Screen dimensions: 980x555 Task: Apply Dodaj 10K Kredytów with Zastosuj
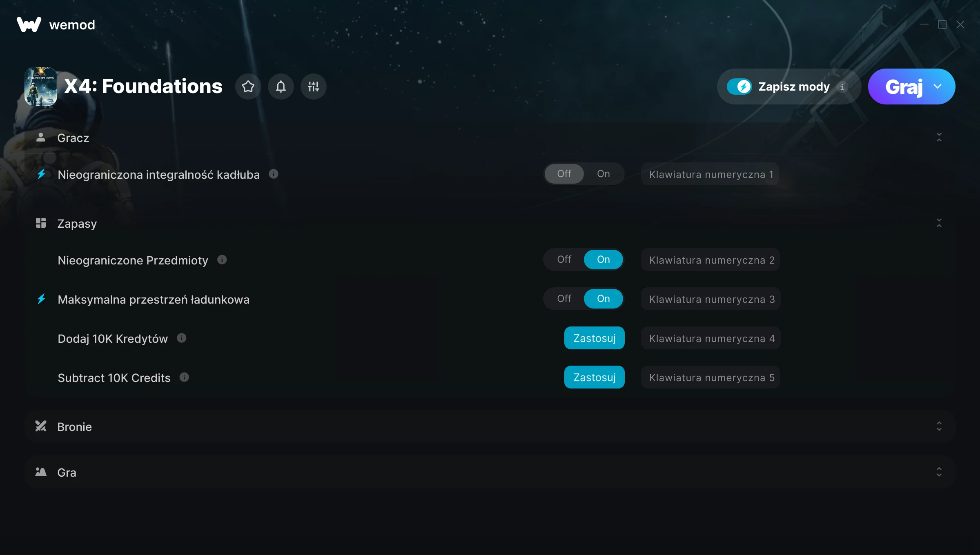pos(595,338)
